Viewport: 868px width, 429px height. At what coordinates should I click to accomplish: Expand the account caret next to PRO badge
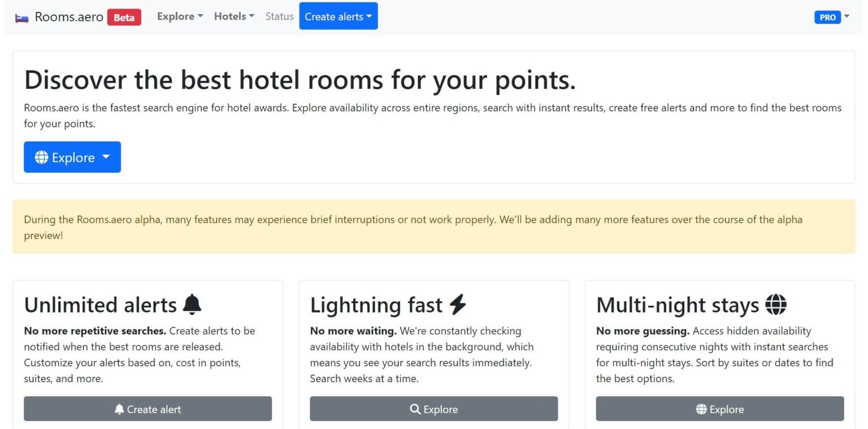point(847,16)
